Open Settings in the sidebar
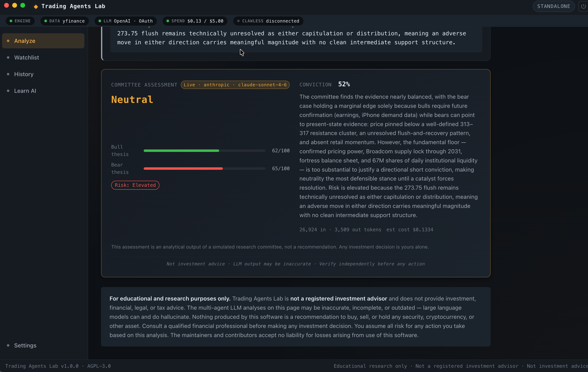The width and height of the screenshot is (588, 372). pos(43,345)
